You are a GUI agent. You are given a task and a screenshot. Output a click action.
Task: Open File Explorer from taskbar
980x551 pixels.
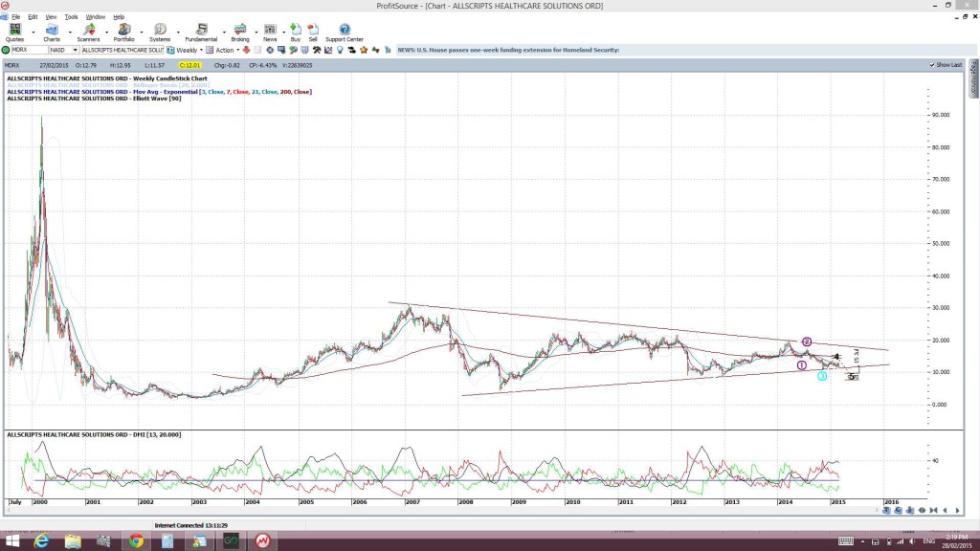[x=73, y=541]
